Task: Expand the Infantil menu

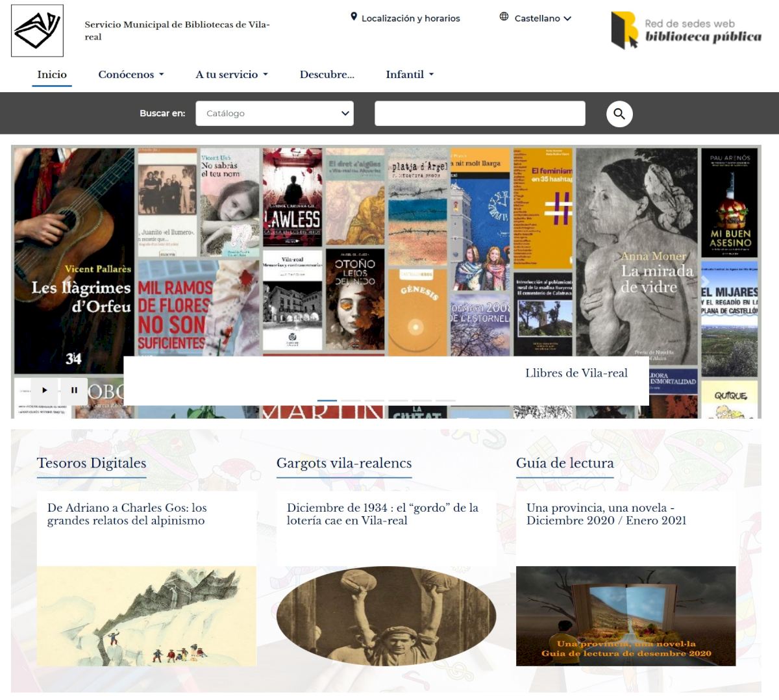Action: [x=409, y=75]
